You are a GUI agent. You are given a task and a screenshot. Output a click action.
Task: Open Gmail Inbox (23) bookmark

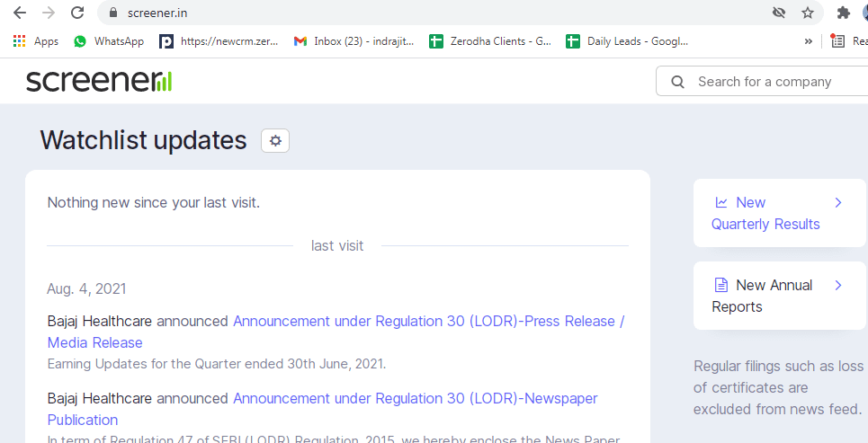tap(353, 41)
